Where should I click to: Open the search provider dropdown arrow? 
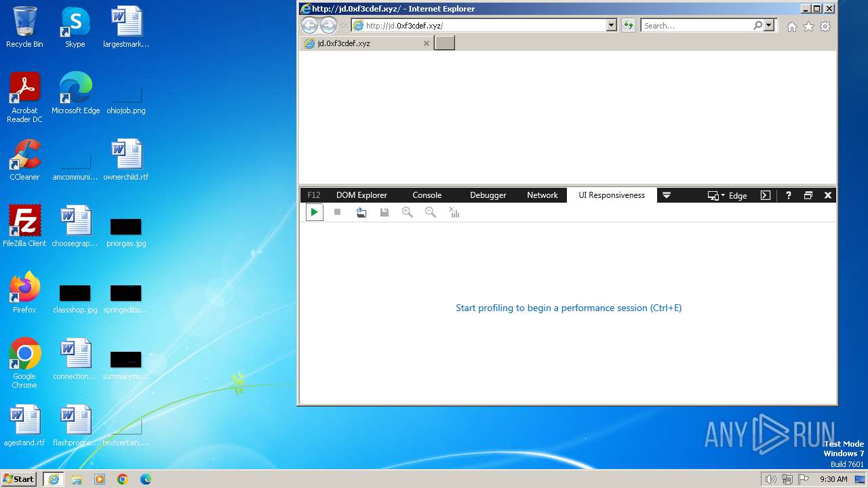(x=769, y=26)
